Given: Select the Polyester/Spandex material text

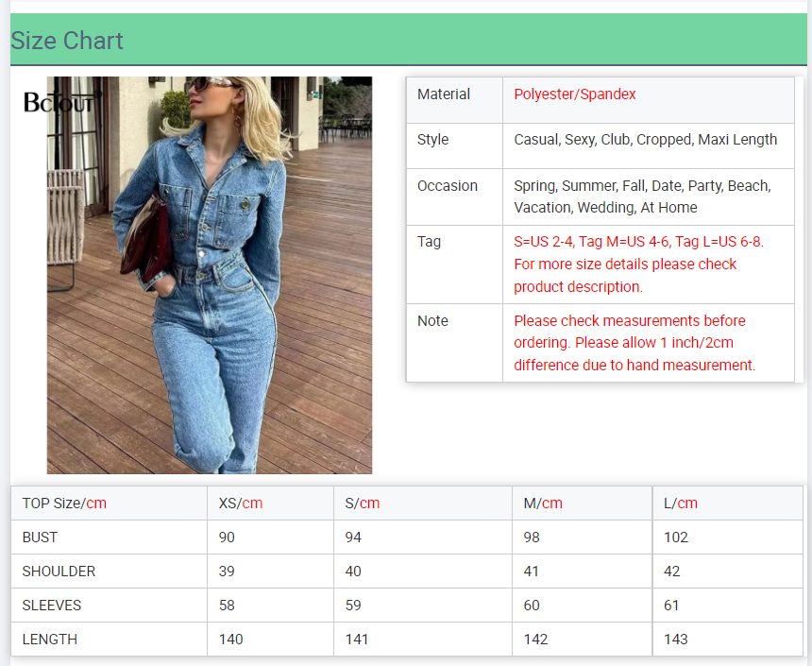Looking at the screenshot, I should [x=575, y=94].
